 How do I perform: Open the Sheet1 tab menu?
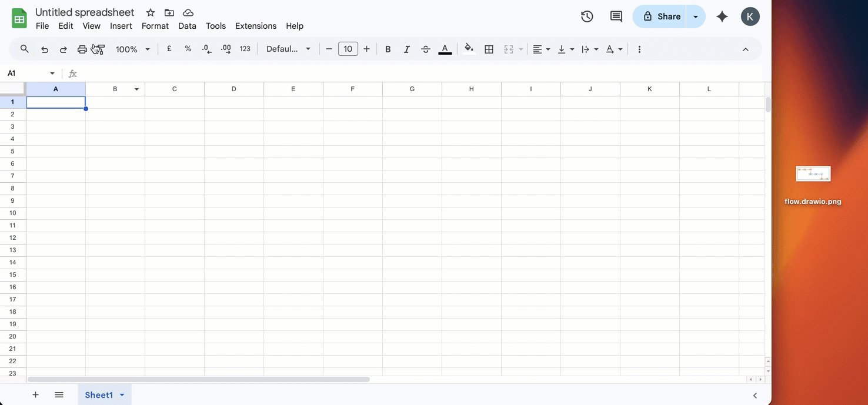pyautogui.click(x=122, y=394)
